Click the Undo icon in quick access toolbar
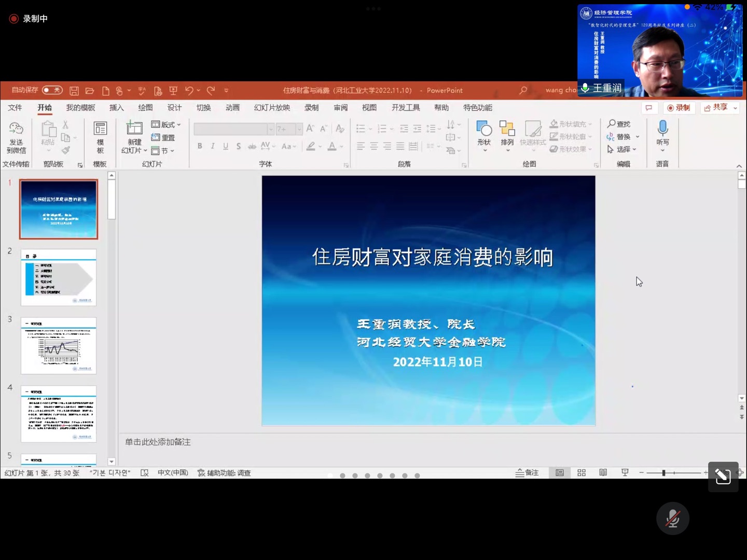The height and width of the screenshot is (560, 747). (189, 90)
